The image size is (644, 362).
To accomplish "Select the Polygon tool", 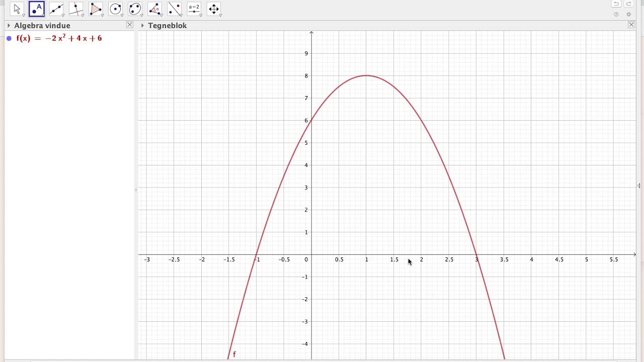I will (x=96, y=9).
